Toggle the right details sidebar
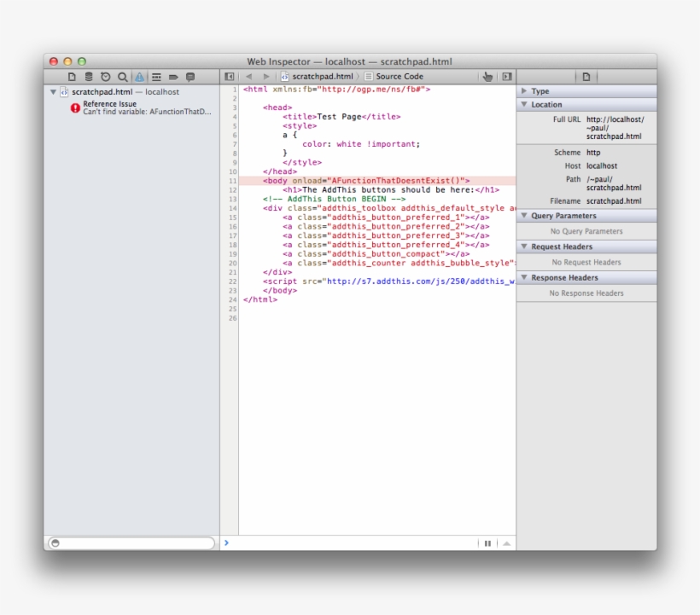 click(507, 77)
